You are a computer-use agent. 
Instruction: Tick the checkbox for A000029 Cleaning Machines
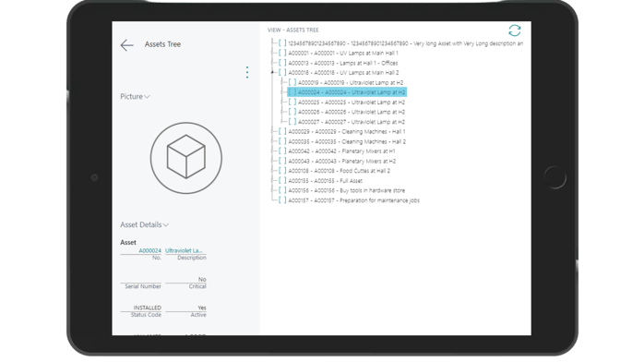[x=282, y=131]
